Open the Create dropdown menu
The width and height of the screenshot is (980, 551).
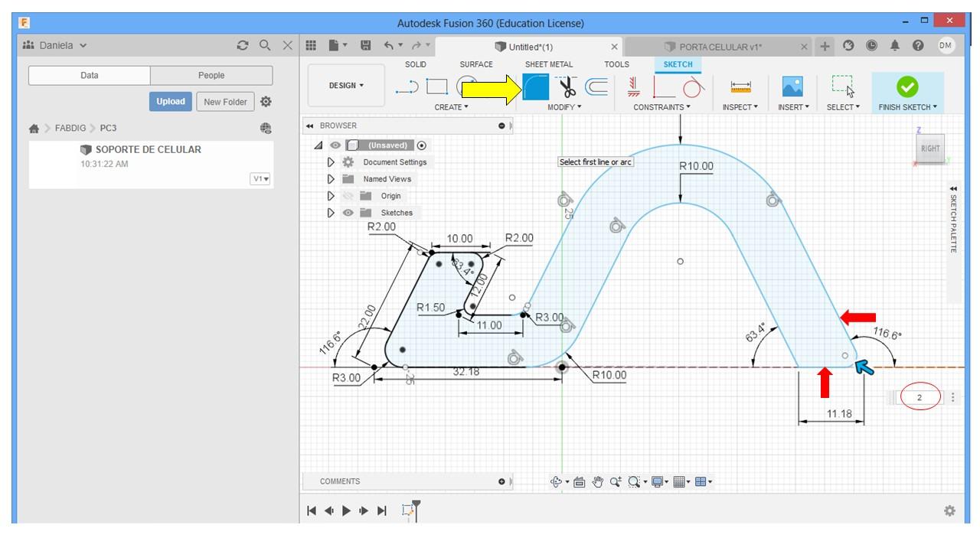coord(451,107)
